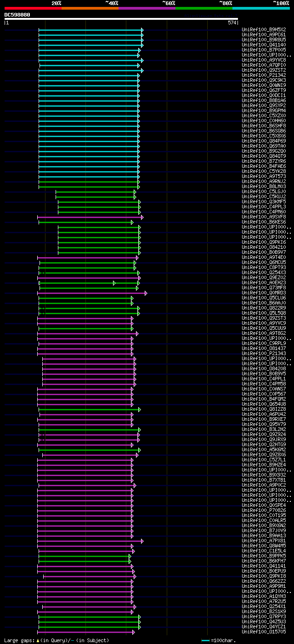Click hit label UniRef100_Q5CLU6
This screenshot has width=294, height=644.
pos(264,298)
